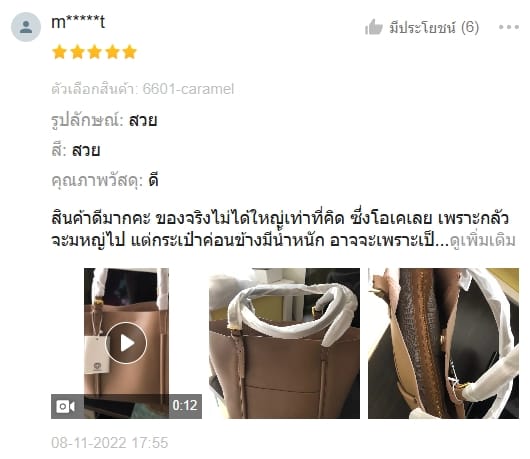Expand review text with ดูเพิ่มเติม
The image size is (530, 459).
click(x=483, y=241)
